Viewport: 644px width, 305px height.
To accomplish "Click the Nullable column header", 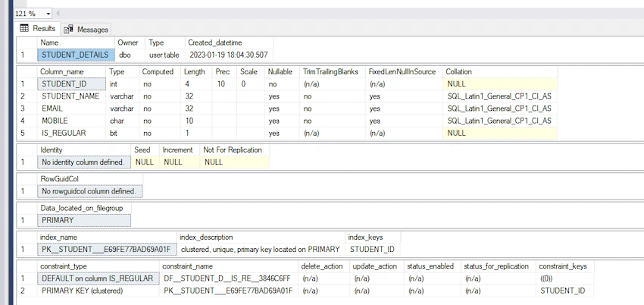I will click(282, 71).
